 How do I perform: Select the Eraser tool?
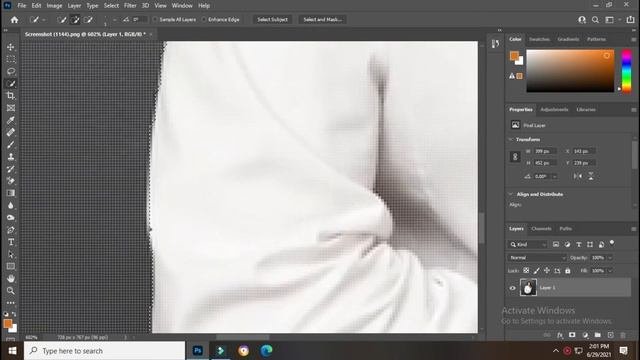point(11,181)
